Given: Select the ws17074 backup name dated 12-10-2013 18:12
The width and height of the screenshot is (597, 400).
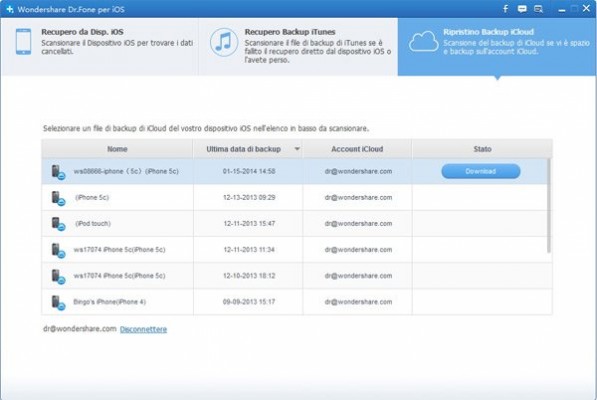Looking at the screenshot, I should (120, 276).
